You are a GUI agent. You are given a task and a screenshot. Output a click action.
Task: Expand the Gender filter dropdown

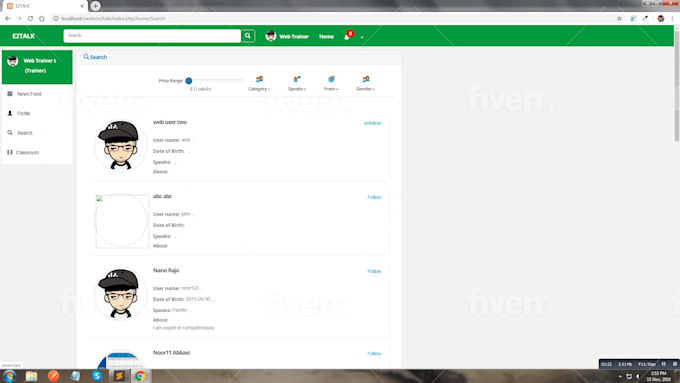coord(366,89)
